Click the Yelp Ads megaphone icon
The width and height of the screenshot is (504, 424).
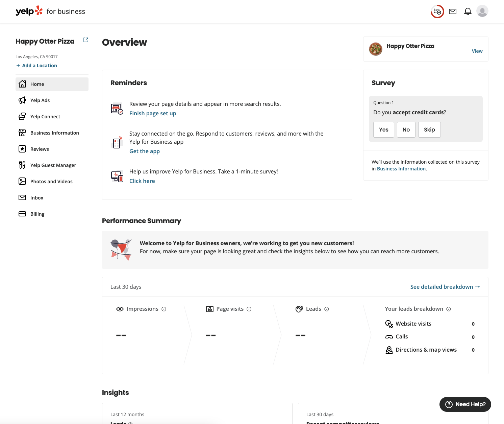point(22,100)
